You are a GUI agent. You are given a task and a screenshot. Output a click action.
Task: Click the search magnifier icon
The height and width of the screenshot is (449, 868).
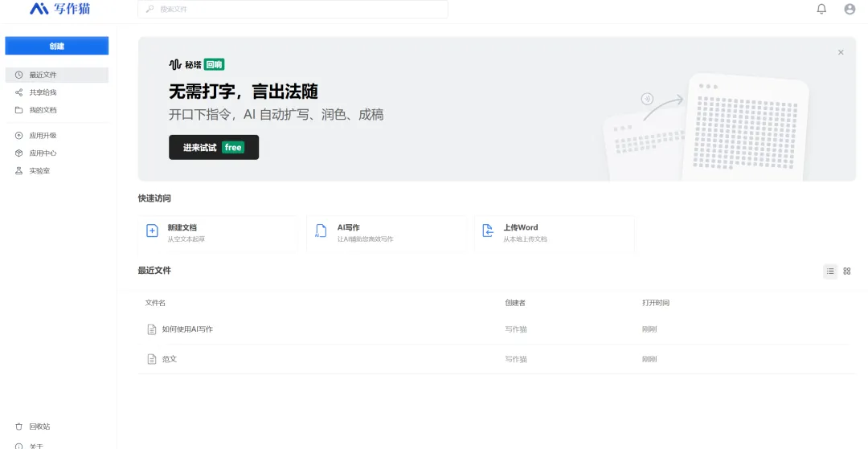pyautogui.click(x=149, y=9)
